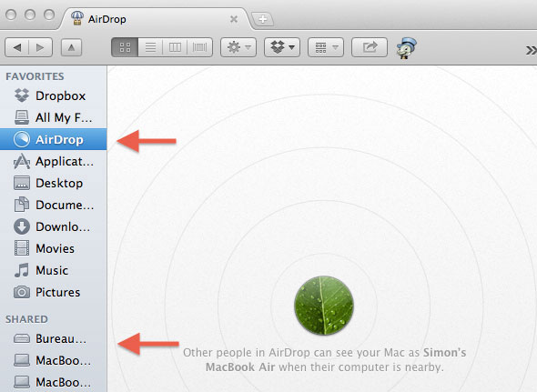The height and width of the screenshot is (392, 537).
Task: Open Documents in the sidebar
Action: point(54,205)
